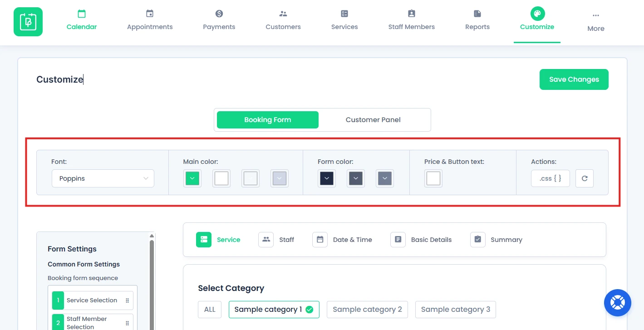This screenshot has height=330, width=644.
Task: Switch to the Booking Form tab
Action: (268, 120)
